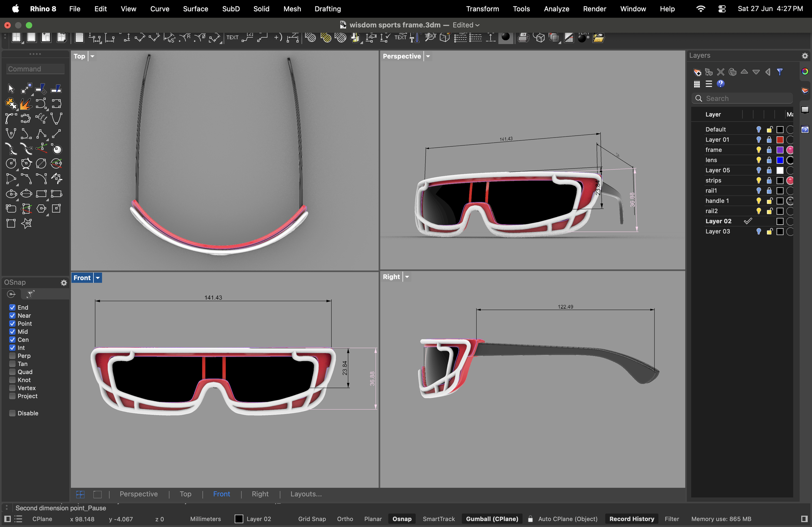This screenshot has height=527, width=812.
Task: Click red color swatch of Layer 01
Action: click(780, 140)
